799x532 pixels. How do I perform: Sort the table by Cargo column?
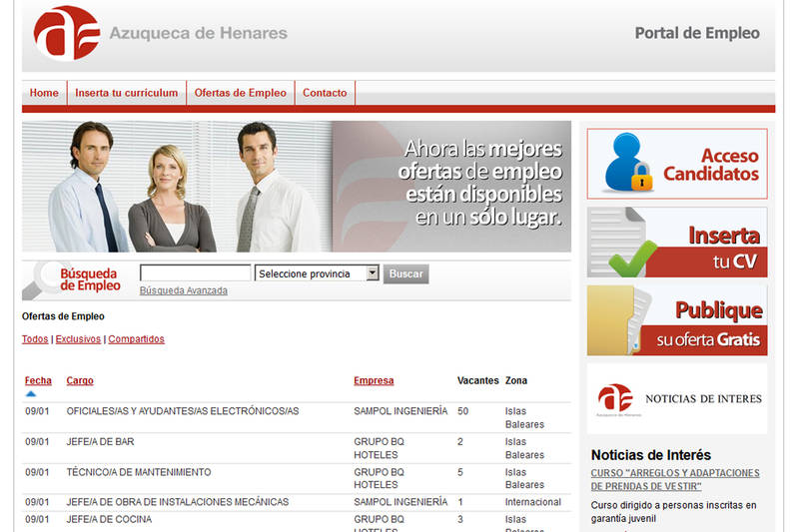point(80,380)
